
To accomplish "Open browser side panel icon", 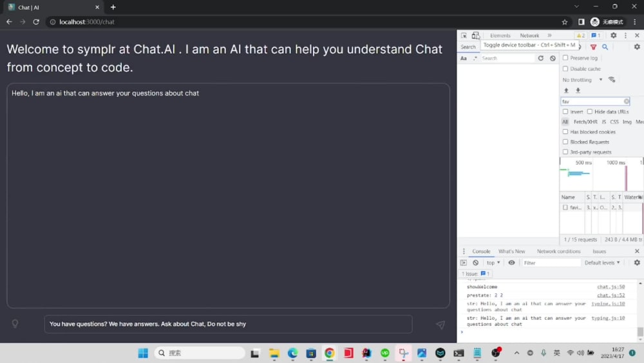I will [581, 22].
